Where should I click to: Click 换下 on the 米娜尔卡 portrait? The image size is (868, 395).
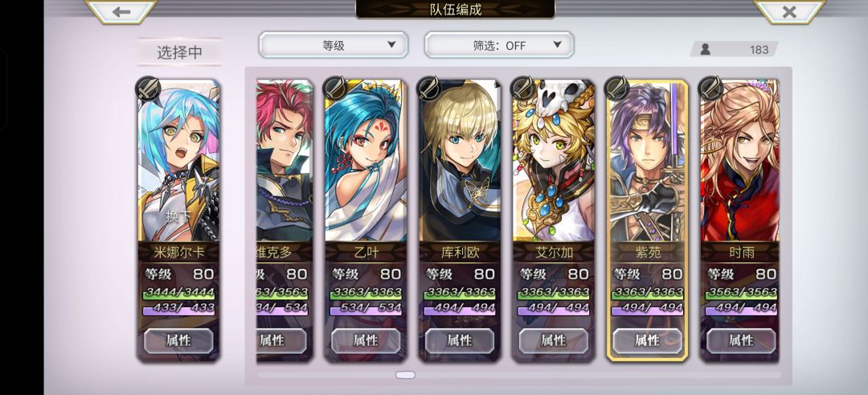[178, 216]
